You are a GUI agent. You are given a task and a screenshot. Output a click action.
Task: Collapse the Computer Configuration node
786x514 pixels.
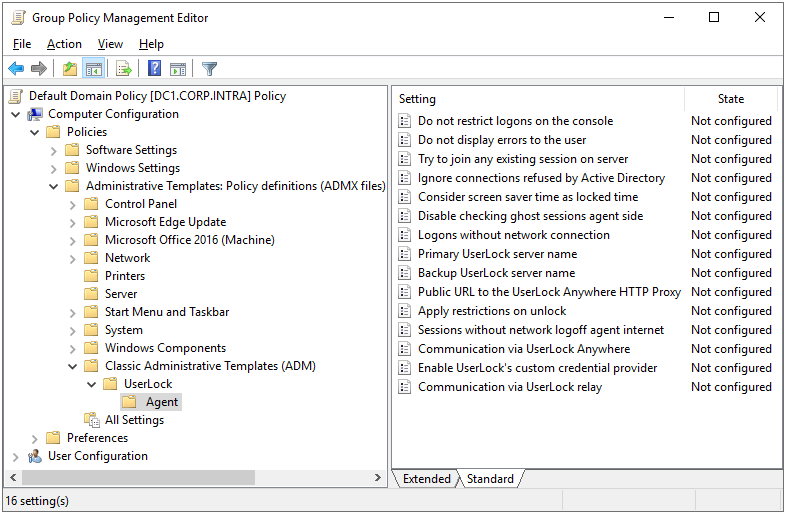tap(16, 114)
